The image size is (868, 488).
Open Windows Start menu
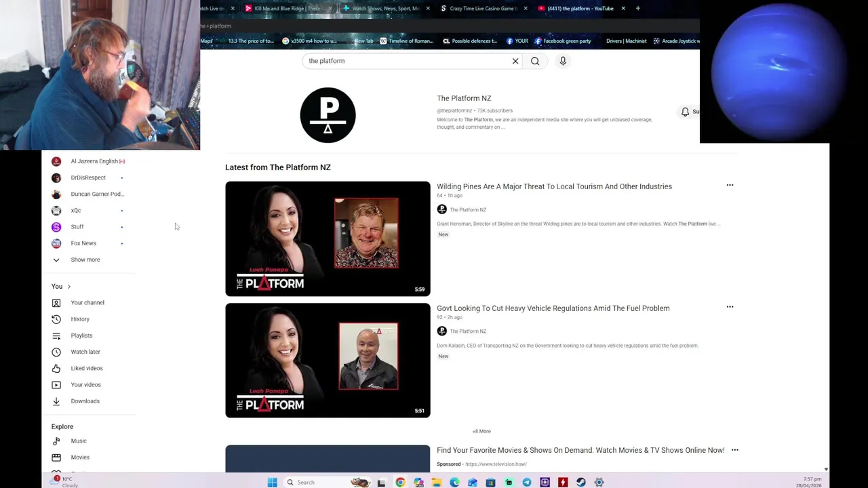(272, 483)
